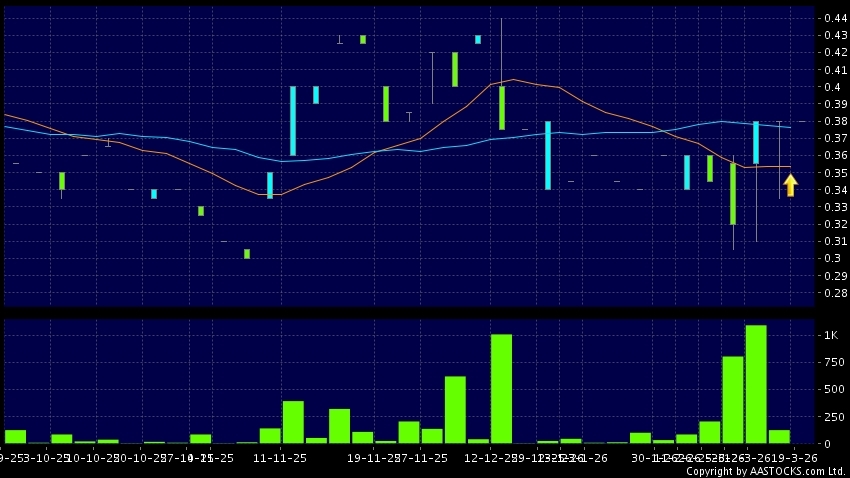Select the tall cyan candle near 11-11-25
Screen dimensions: 850x478
(293, 120)
